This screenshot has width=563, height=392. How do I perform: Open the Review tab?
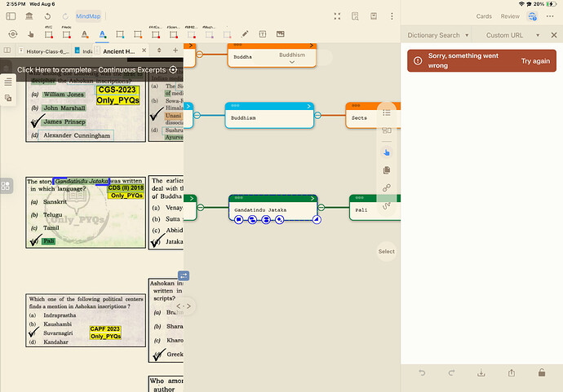click(x=509, y=15)
